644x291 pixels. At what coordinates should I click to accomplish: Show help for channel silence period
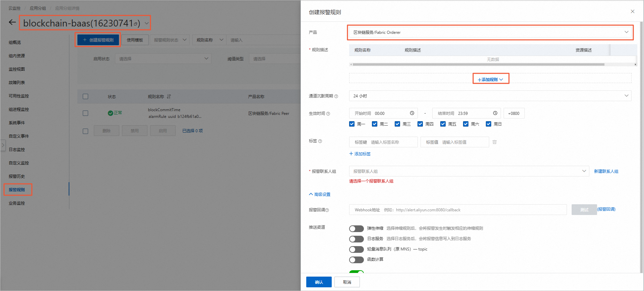pos(336,96)
